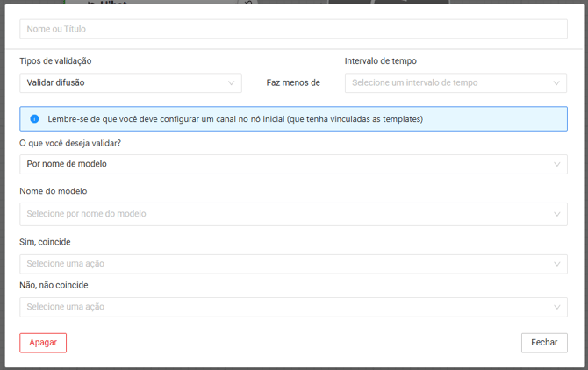Viewport: 588px width, 370px height.
Task: Click the 'Nome ou Título' input field
Action: click(x=293, y=29)
